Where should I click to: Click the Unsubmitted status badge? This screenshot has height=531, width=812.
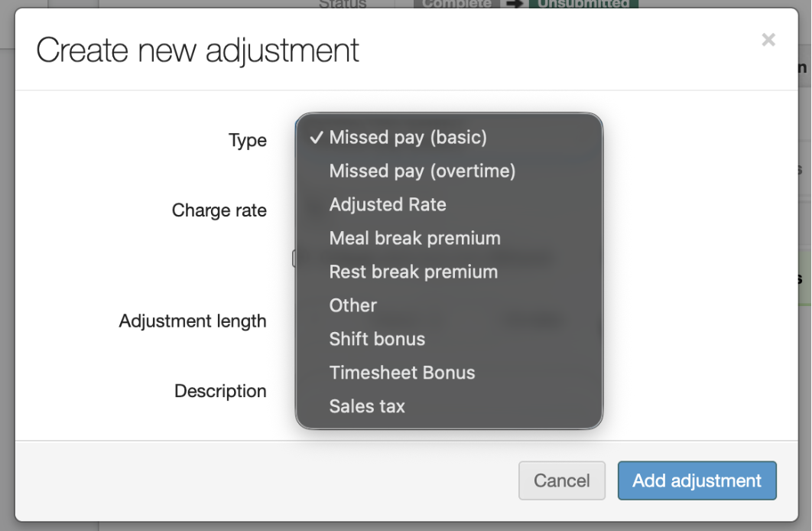pyautogui.click(x=583, y=4)
